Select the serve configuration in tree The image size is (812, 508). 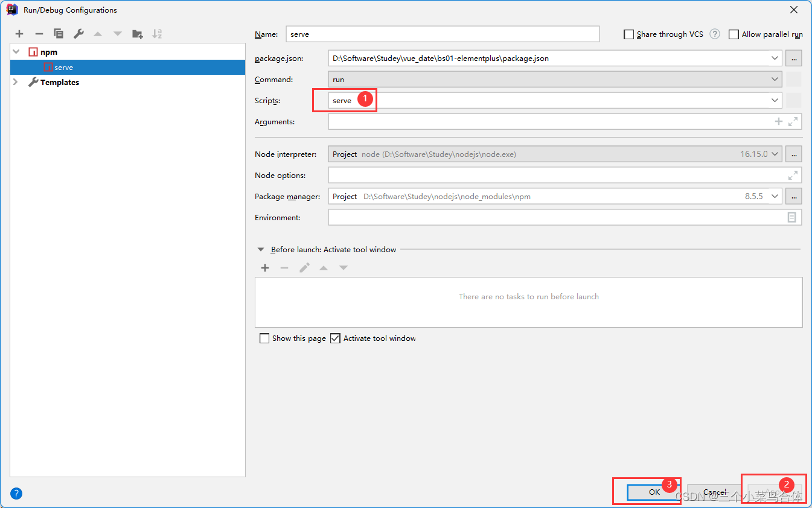tap(127, 68)
